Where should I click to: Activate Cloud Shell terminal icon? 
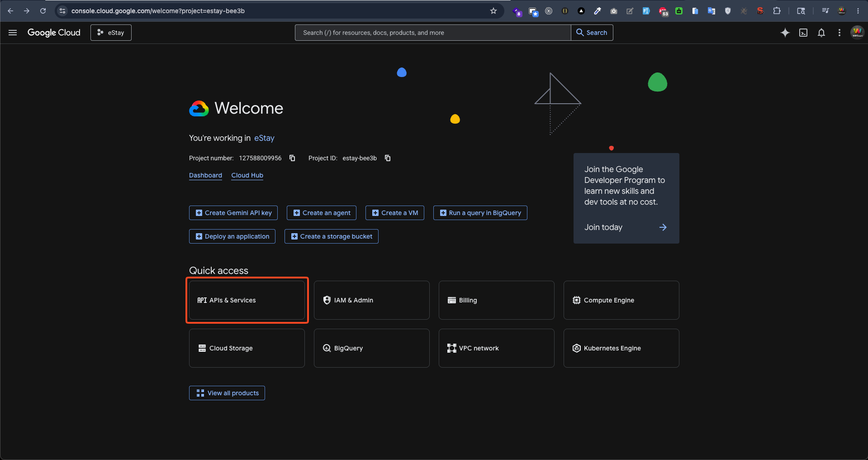(803, 33)
